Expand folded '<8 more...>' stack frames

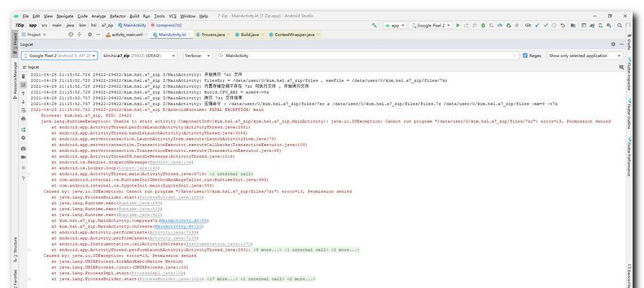[x=267, y=250]
